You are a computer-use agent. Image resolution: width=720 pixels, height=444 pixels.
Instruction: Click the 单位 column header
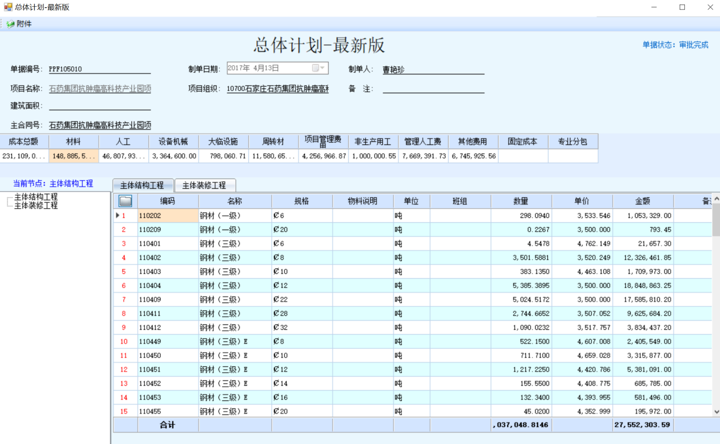point(411,201)
